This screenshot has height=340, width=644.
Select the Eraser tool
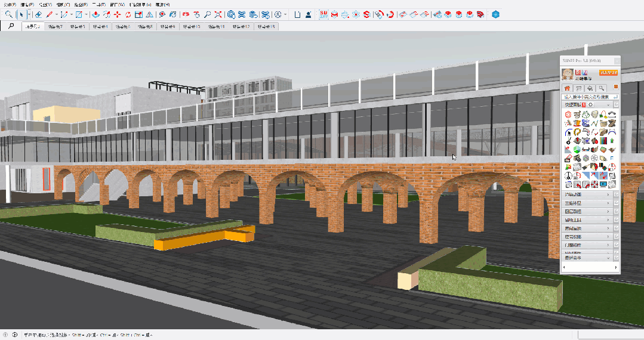[x=38, y=14]
